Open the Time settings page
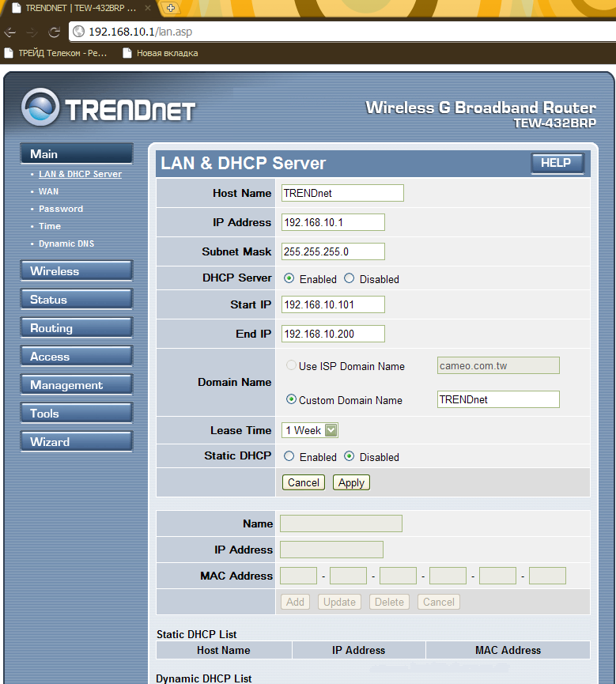This screenshot has height=684, width=616. coord(50,226)
